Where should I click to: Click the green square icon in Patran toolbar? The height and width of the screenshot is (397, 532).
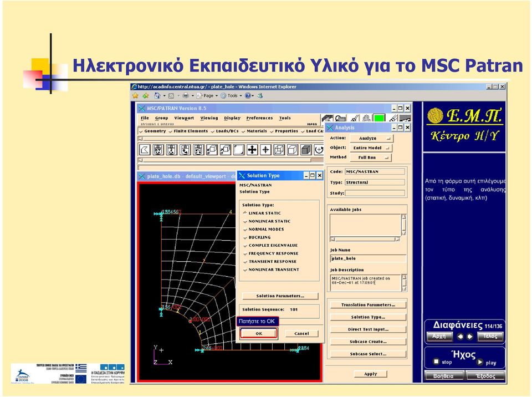(379, 118)
